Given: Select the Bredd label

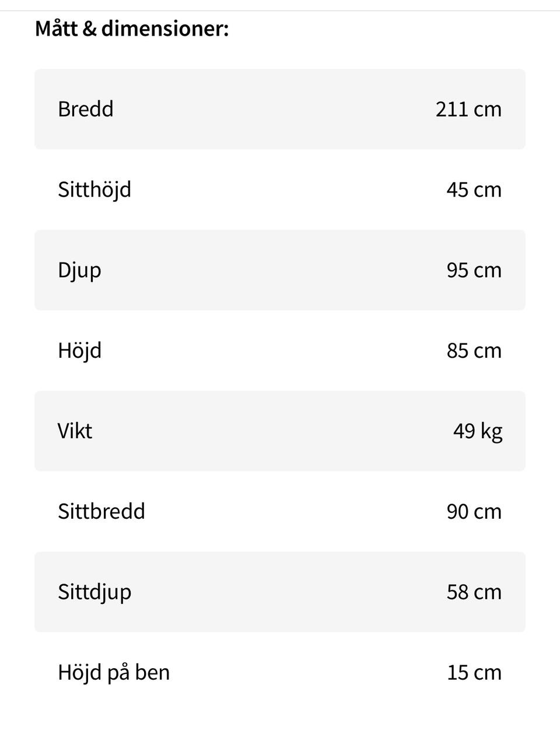Looking at the screenshot, I should coord(86,109).
